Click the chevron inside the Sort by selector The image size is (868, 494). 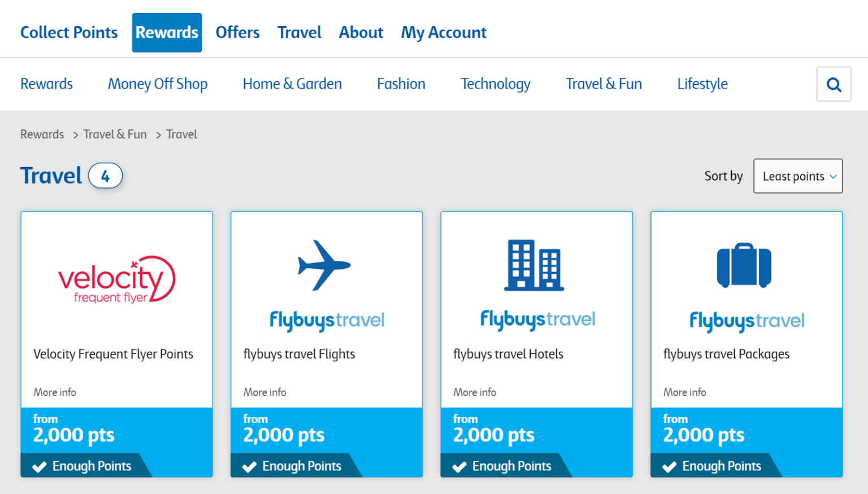click(x=834, y=176)
